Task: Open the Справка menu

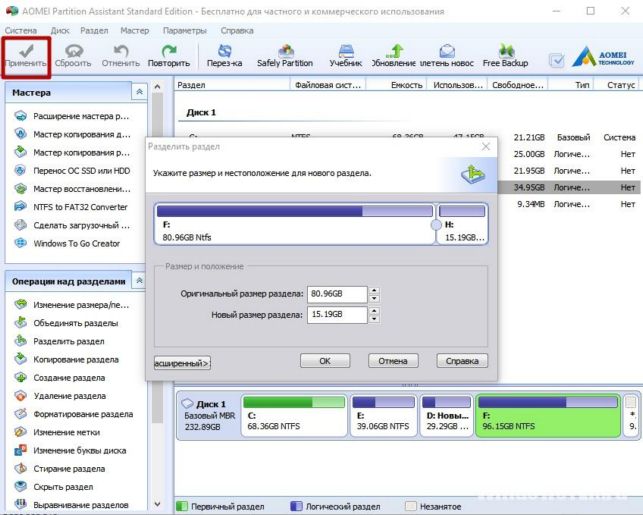Action: pos(237,30)
